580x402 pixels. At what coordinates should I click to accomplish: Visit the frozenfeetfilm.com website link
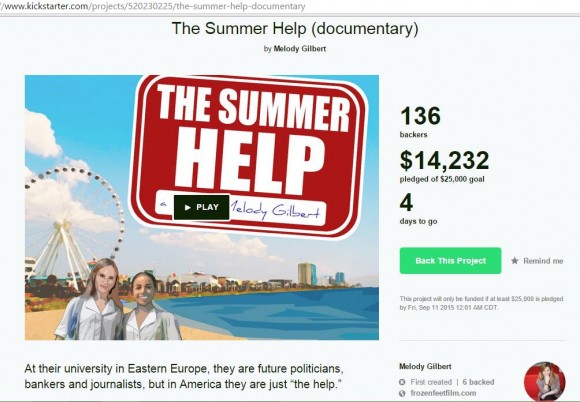(443, 393)
